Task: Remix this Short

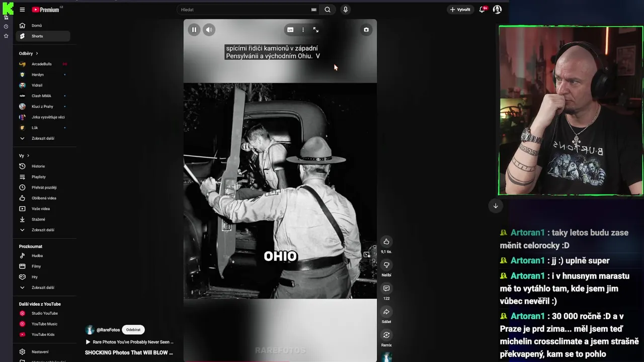Action: pyautogui.click(x=386, y=335)
